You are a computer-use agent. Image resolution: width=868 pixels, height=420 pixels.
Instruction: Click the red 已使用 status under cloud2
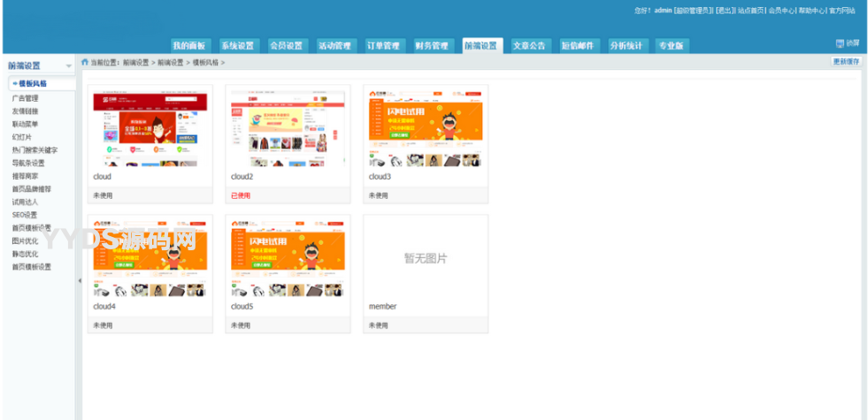[x=241, y=196]
